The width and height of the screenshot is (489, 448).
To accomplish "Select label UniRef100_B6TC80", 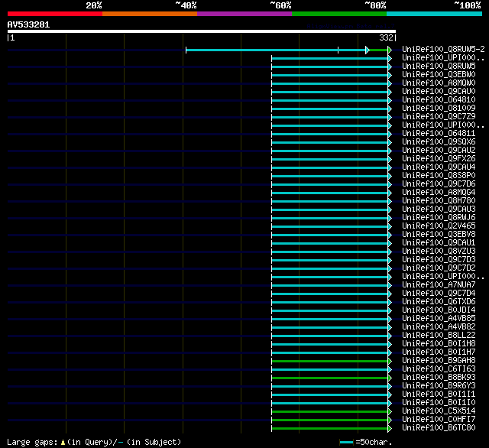I will tap(439, 428).
